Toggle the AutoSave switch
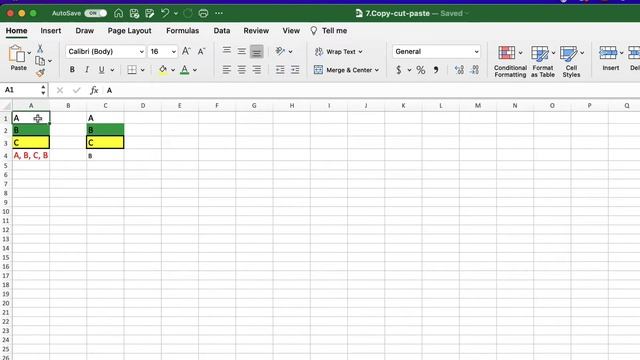Viewport: 640px width, 360px height. [x=96, y=13]
